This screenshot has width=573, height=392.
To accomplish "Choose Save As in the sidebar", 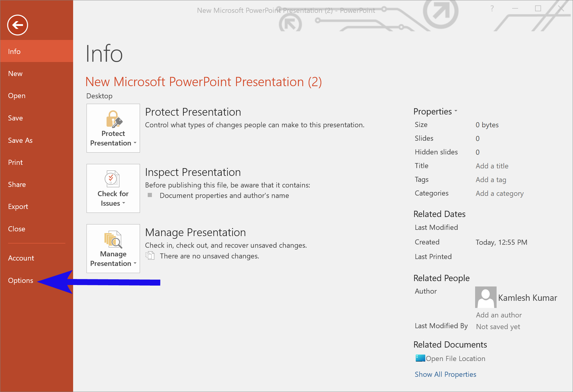I will point(36,140).
